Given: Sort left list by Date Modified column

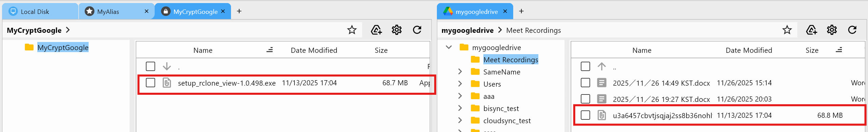Looking at the screenshot, I should 314,50.
